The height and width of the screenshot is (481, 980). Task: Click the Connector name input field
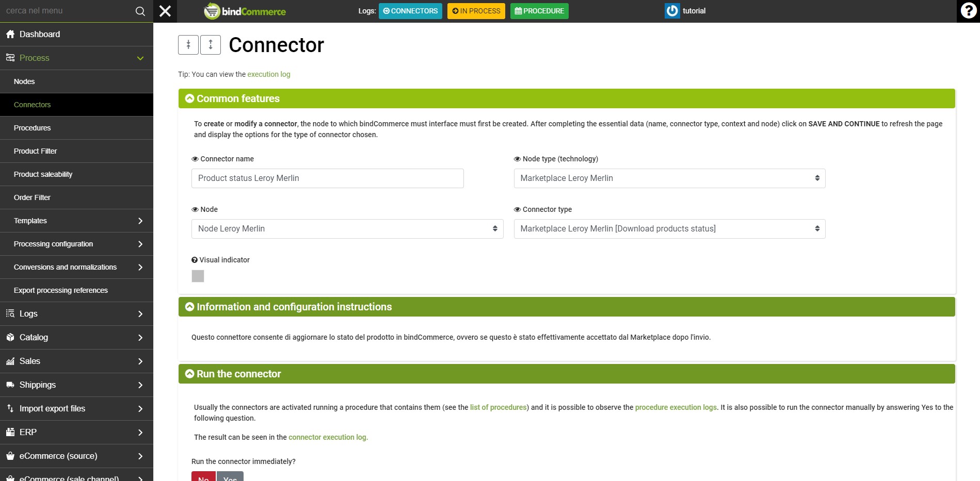(328, 178)
